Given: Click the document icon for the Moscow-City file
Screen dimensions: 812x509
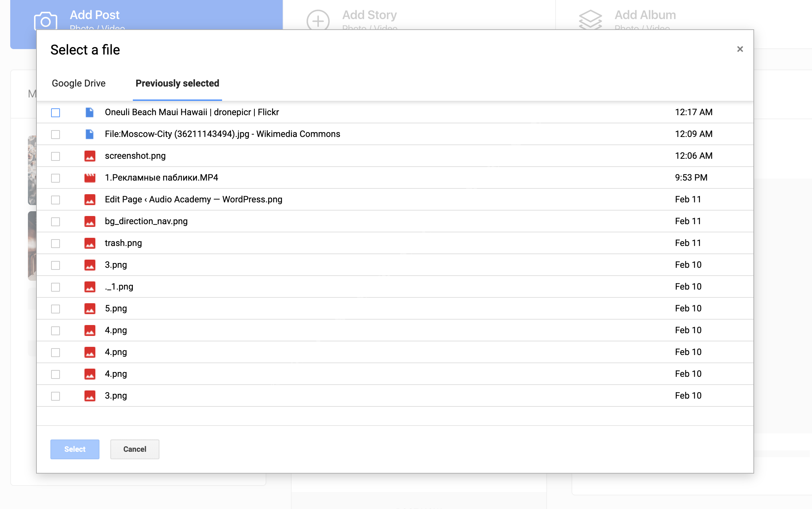Looking at the screenshot, I should pos(90,134).
